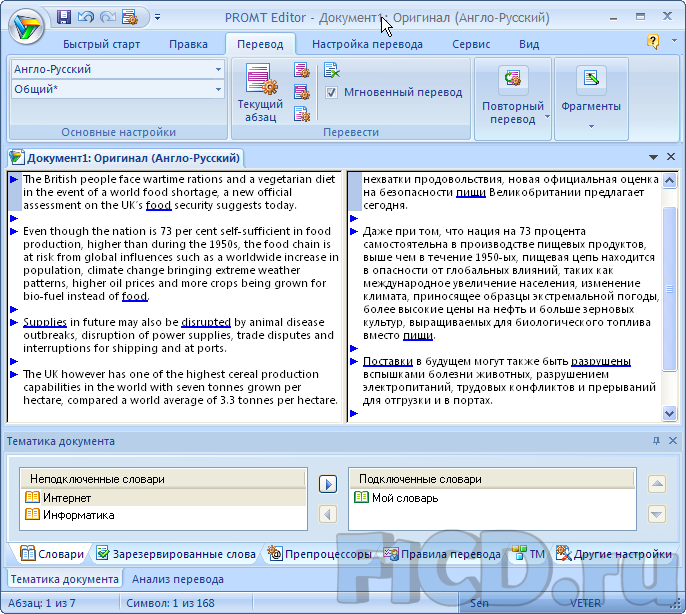This screenshot has width=686, height=614.
Task: Switch to the Словари tab
Action: click(52, 554)
